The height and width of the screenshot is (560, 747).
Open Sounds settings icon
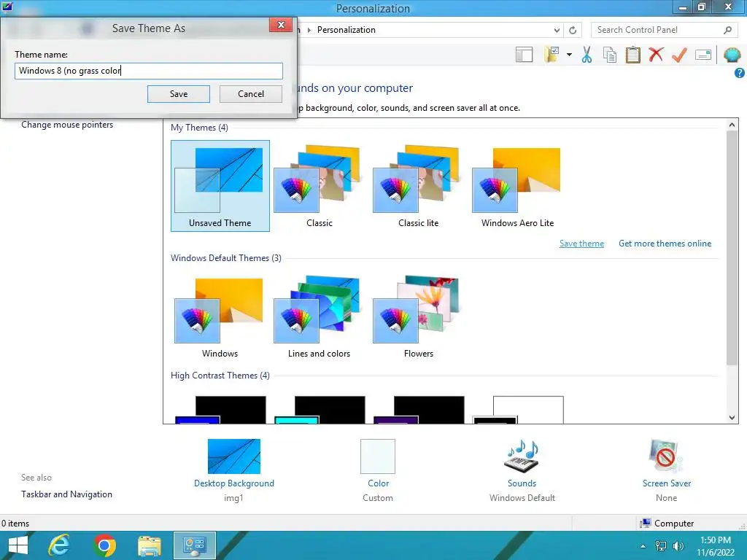[x=522, y=456]
